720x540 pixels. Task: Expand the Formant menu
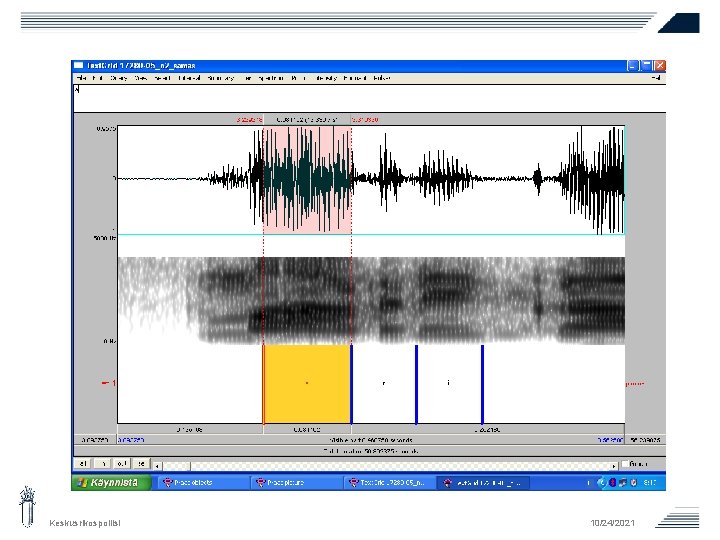(354, 77)
